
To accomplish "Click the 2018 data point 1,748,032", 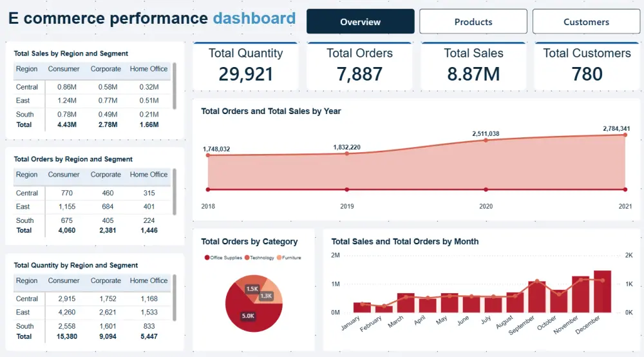I will click(208, 155).
